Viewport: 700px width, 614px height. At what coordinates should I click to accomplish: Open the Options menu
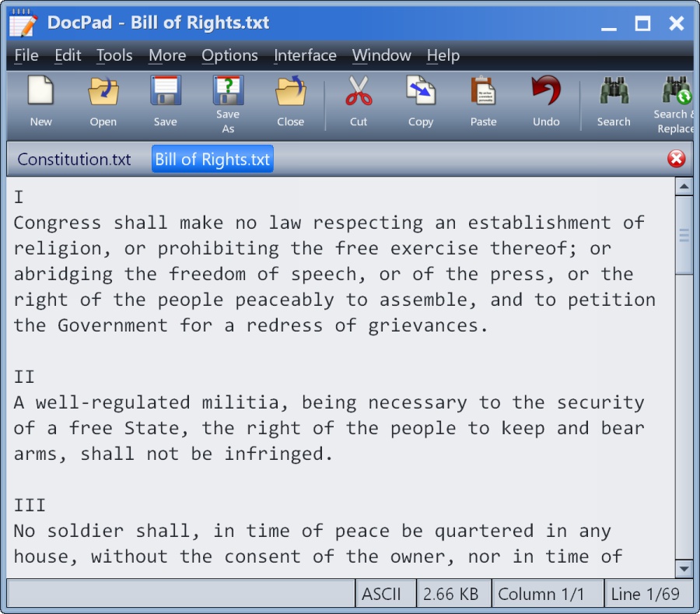(x=230, y=55)
